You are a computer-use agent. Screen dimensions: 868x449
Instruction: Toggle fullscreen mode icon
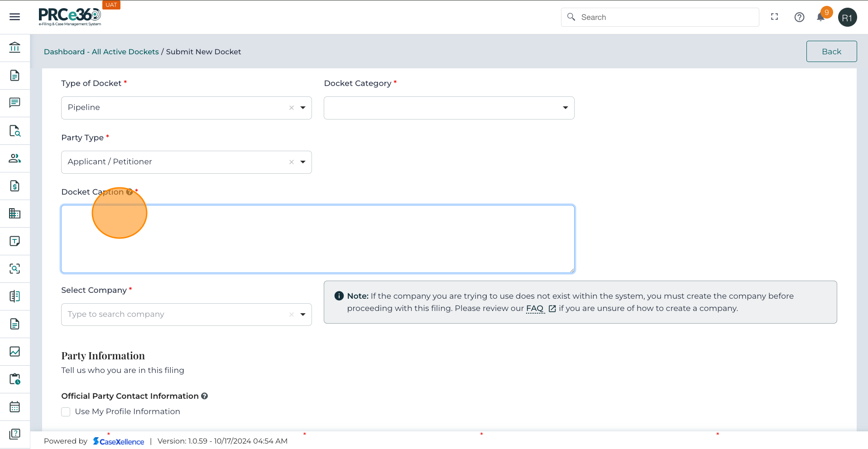coord(774,17)
